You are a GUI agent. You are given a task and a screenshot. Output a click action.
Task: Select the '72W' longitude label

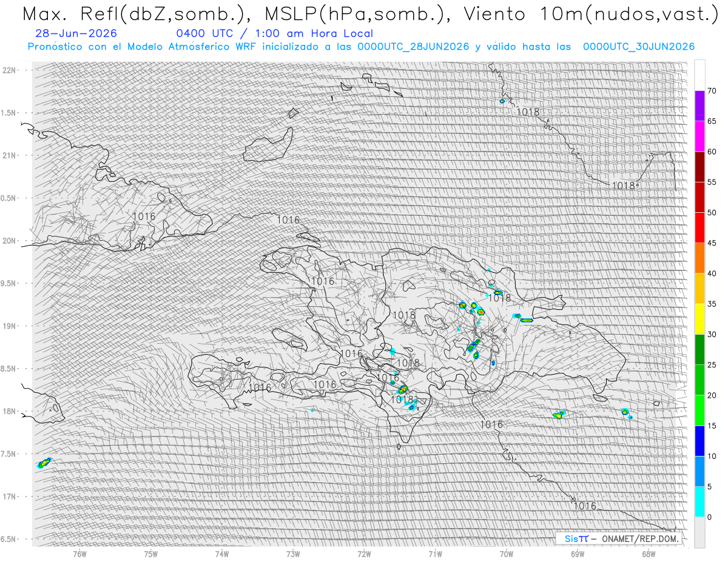point(364,554)
